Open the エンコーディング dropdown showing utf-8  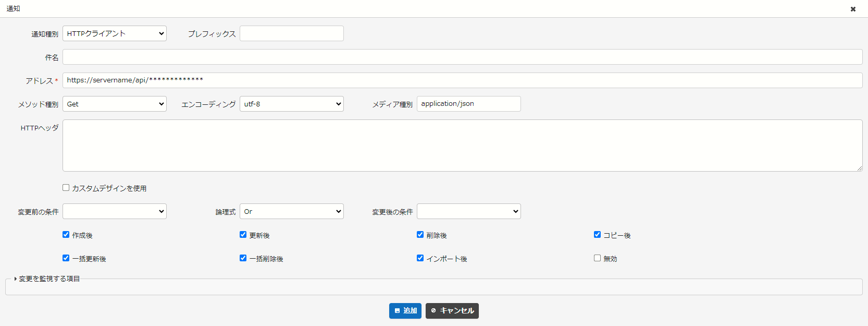(292, 104)
